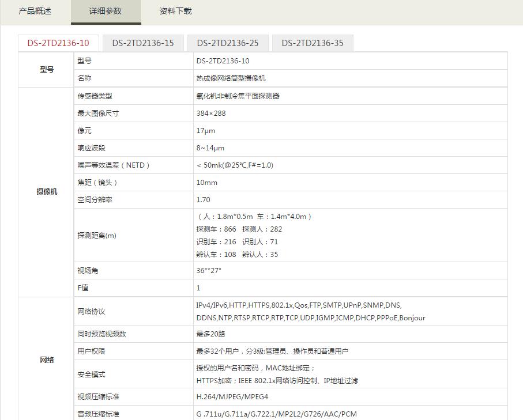Click the 网络协议 row label
Viewport: 523px width, 420px height.
point(92,312)
